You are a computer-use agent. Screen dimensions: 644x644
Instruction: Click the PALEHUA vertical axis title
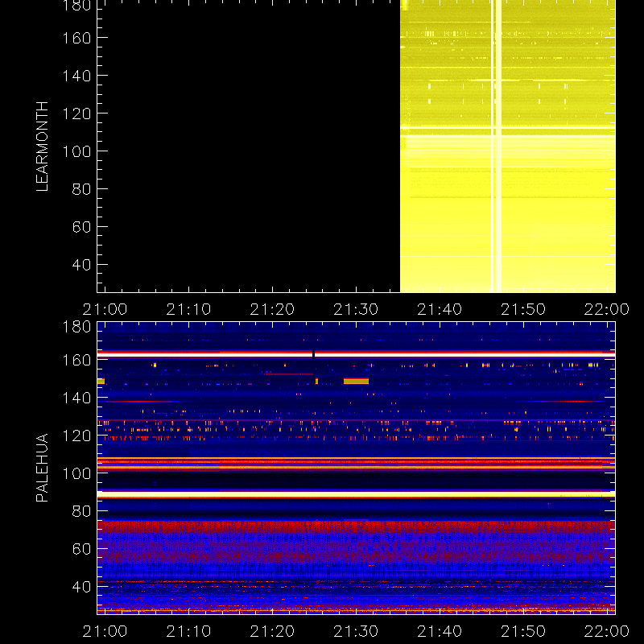coord(43,468)
